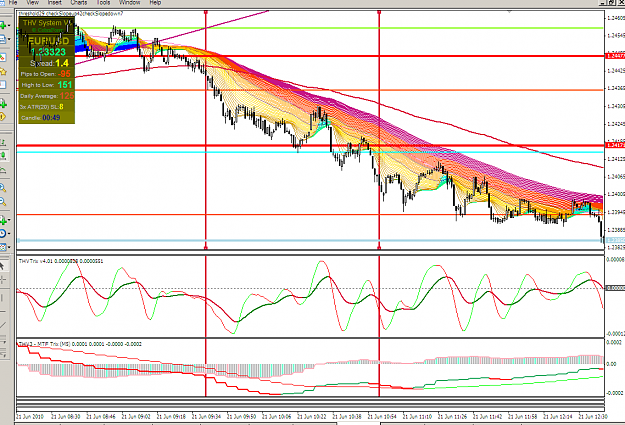
Task: Toggle the Terminal window icon
Action: tap(2, 85)
